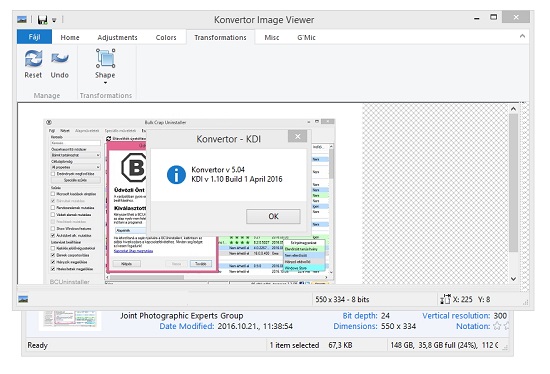Click the 'Dimensions:' label in background window
This screenshot has width=550, height=374.
355,326
